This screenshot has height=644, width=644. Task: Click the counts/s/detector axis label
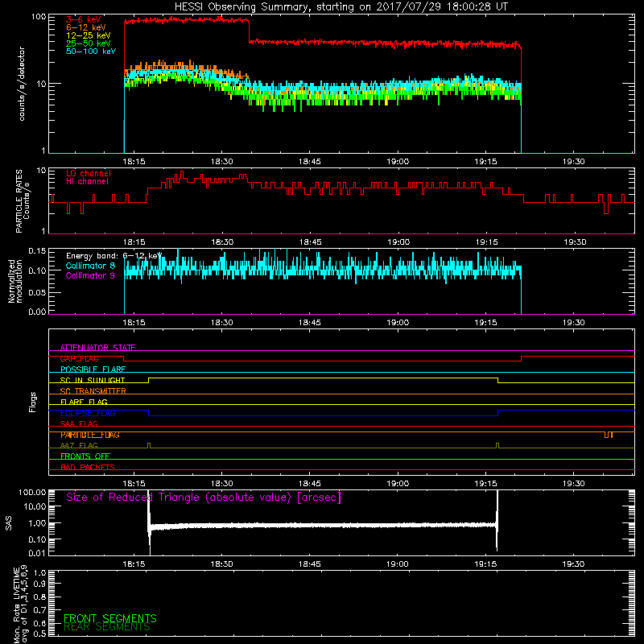point(22,84)
